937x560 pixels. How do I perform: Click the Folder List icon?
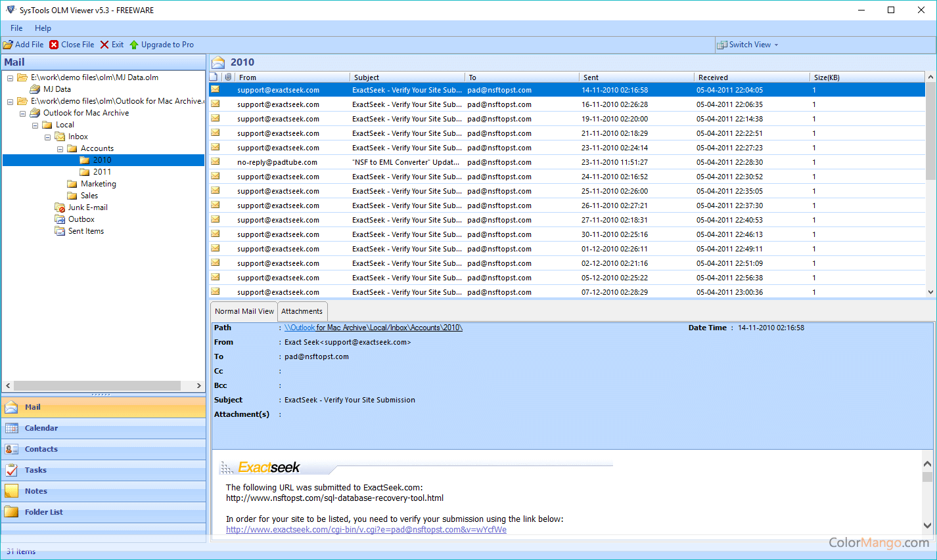pos(11,512)
